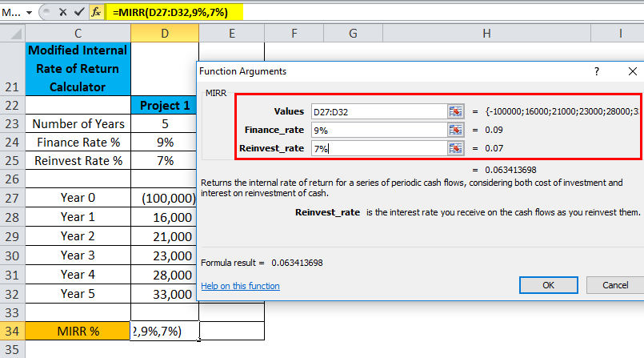Viewport: 644px width, 358px height.
Task: Select column G header
Action: pyautogui.click(x=354, y=34)
